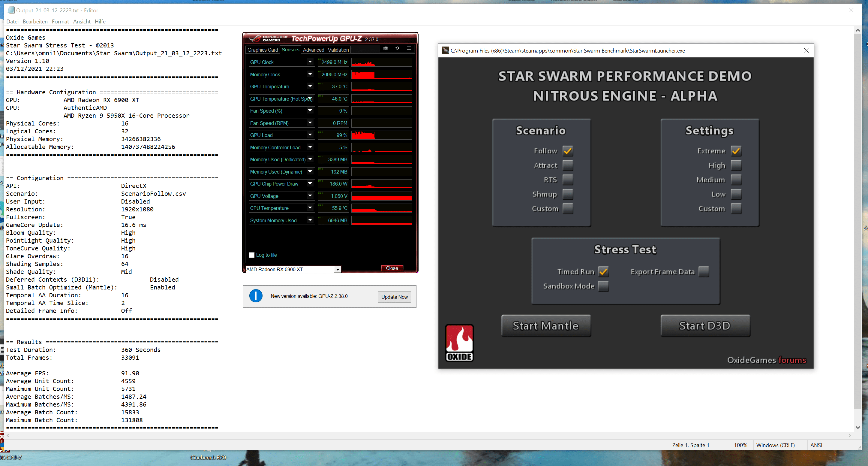Click the Cinebench R20 desktop shortcut
This screenshot has height=466, width=868.
pos(208,457)
